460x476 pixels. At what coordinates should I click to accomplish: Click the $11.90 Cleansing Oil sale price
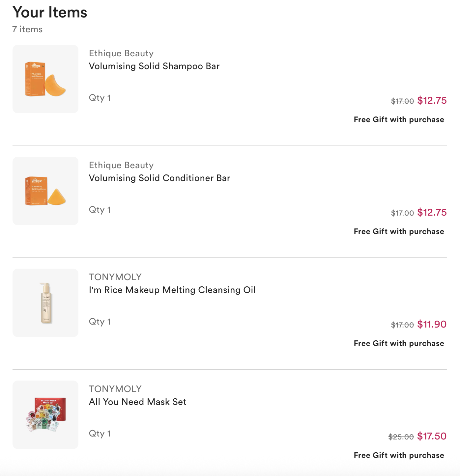pyautogui.click(x=432, y=324)
